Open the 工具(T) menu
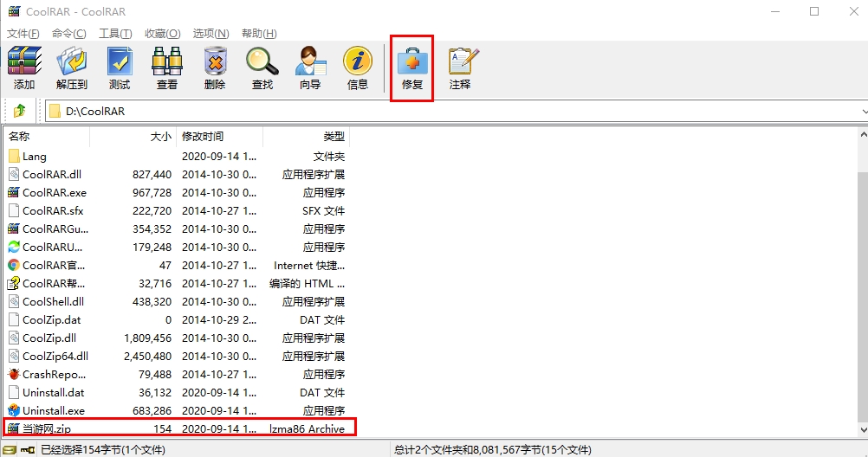Image resolution: width=868 pixels, height=457 pixels. point(116,33)
